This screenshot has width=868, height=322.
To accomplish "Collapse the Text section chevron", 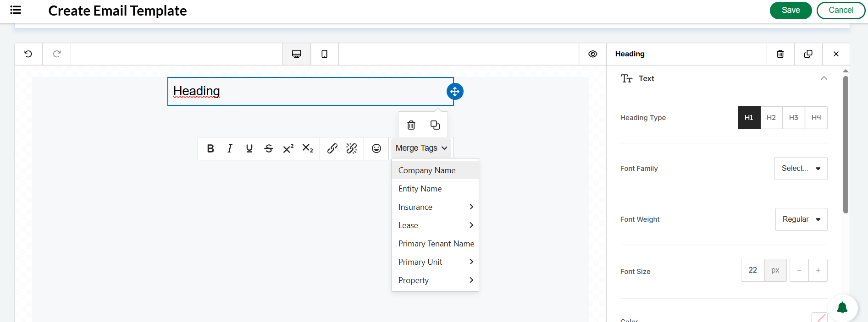I will pos(824,78).
